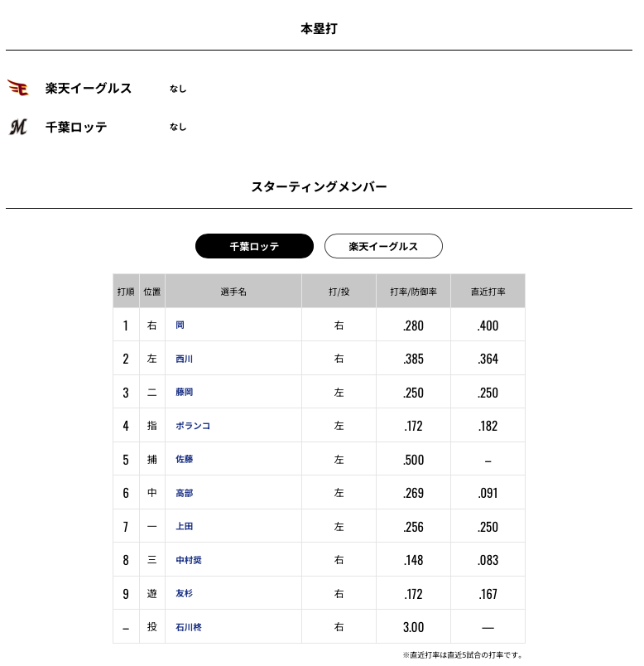Screen dimensions: 644x666
Task: Click the 直近打率 column header
Action: click(488, 292)
